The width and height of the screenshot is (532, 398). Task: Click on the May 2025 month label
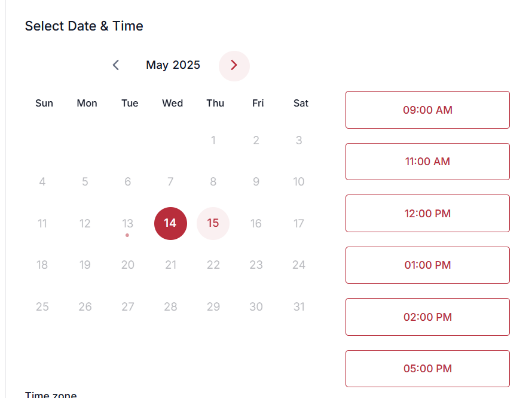(173, 65)
